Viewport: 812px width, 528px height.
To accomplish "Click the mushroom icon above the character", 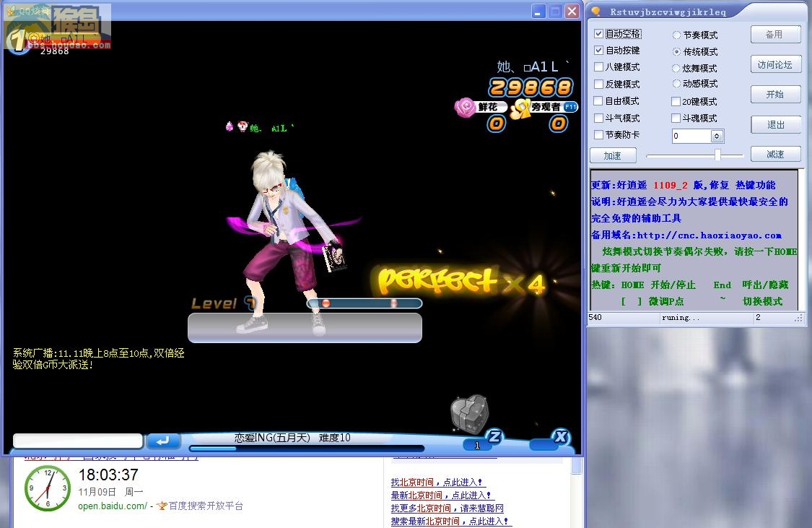I will tap(243, 126).
